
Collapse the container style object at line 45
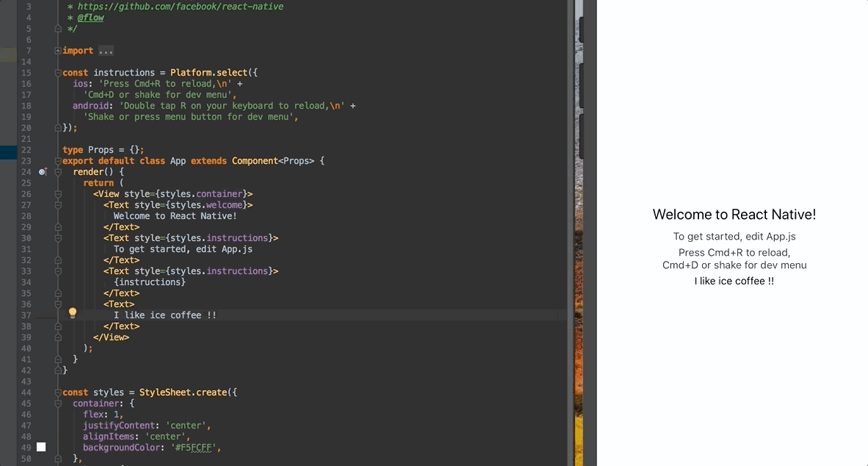[57, 404]
